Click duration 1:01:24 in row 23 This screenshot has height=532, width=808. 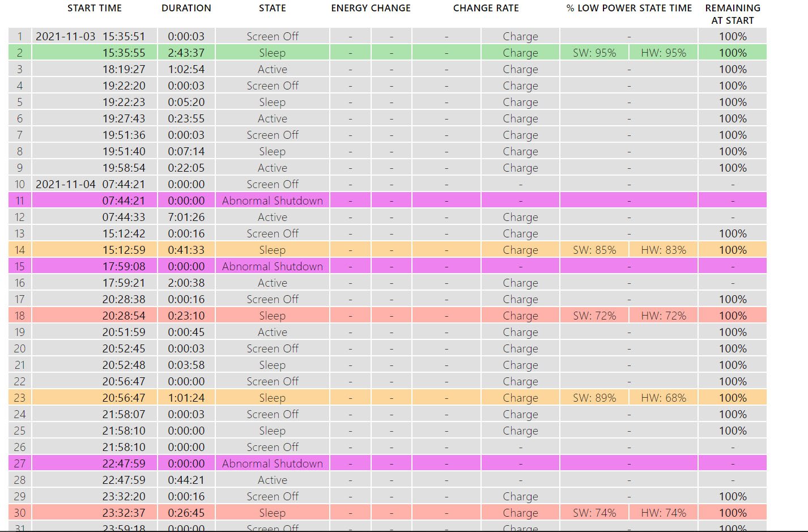click(186, 398)
